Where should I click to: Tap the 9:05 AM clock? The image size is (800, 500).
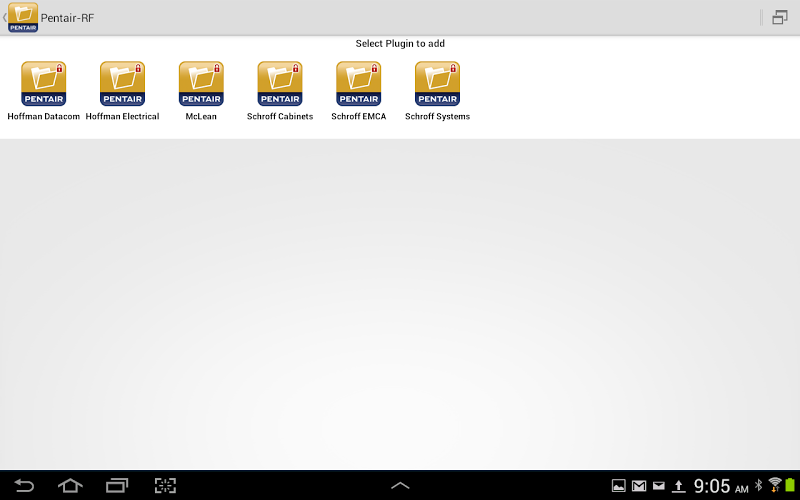pos(721,486)
